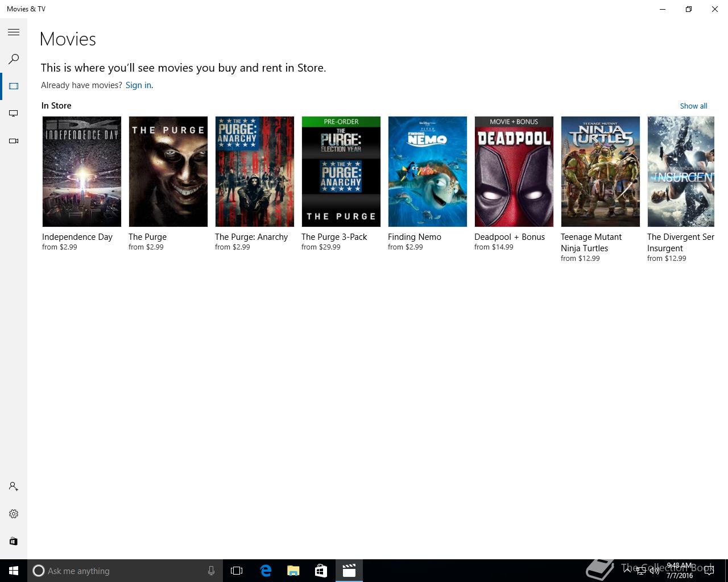Open the Insurgent movie poster
The height and width of the screenshot is (582, 728).
pos(681,172)
